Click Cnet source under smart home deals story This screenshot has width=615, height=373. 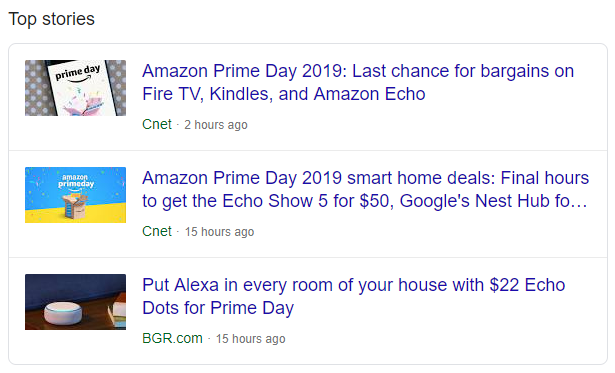point(157,231)
